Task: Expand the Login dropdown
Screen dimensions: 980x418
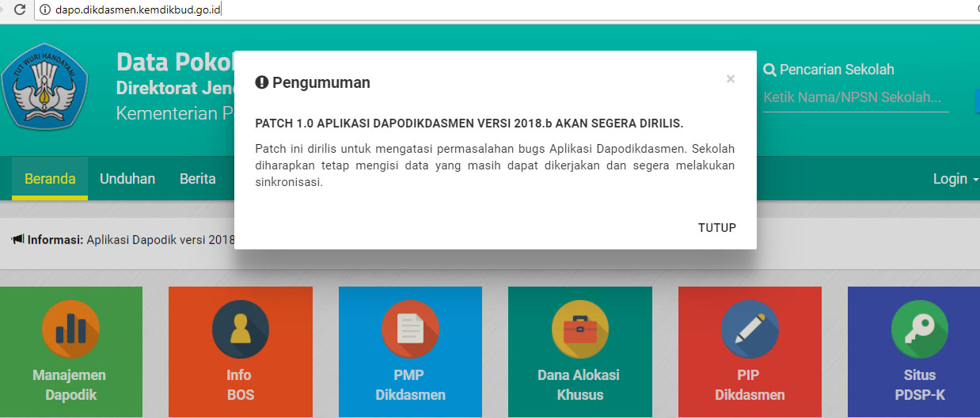Action: coord(955,179)
